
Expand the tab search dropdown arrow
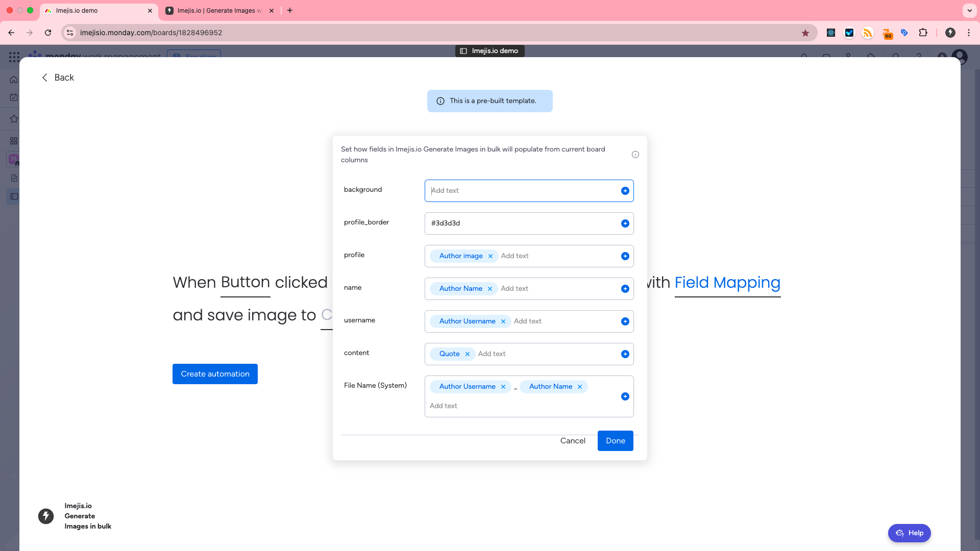tap(970, 11)
